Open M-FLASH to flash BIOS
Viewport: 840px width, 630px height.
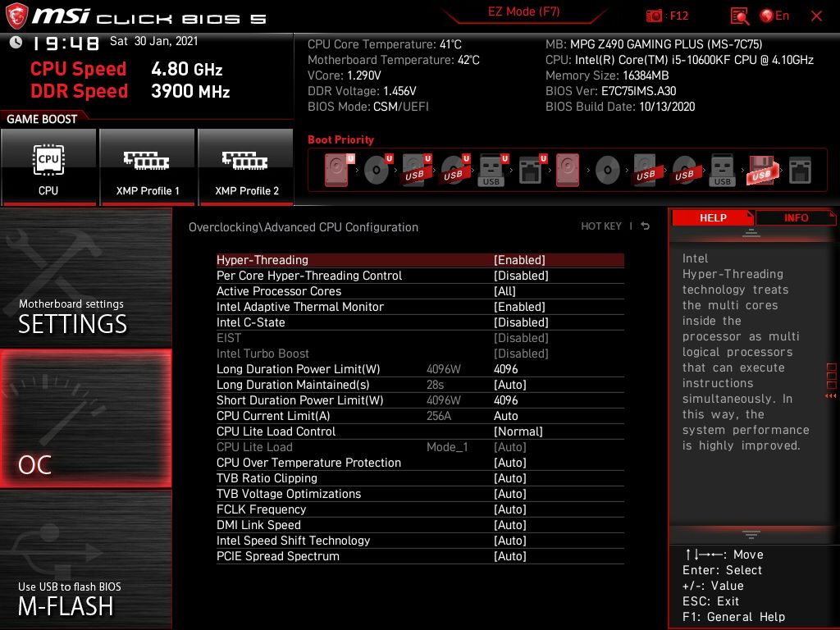coord(85,560)
